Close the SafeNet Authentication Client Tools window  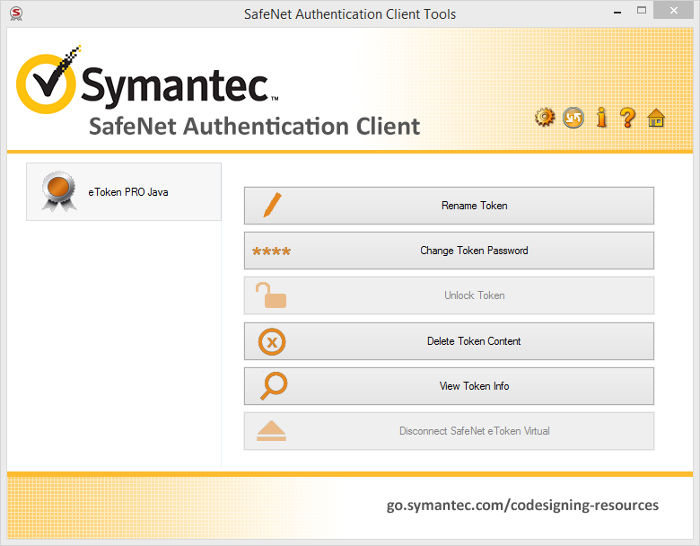coord(674,10)
